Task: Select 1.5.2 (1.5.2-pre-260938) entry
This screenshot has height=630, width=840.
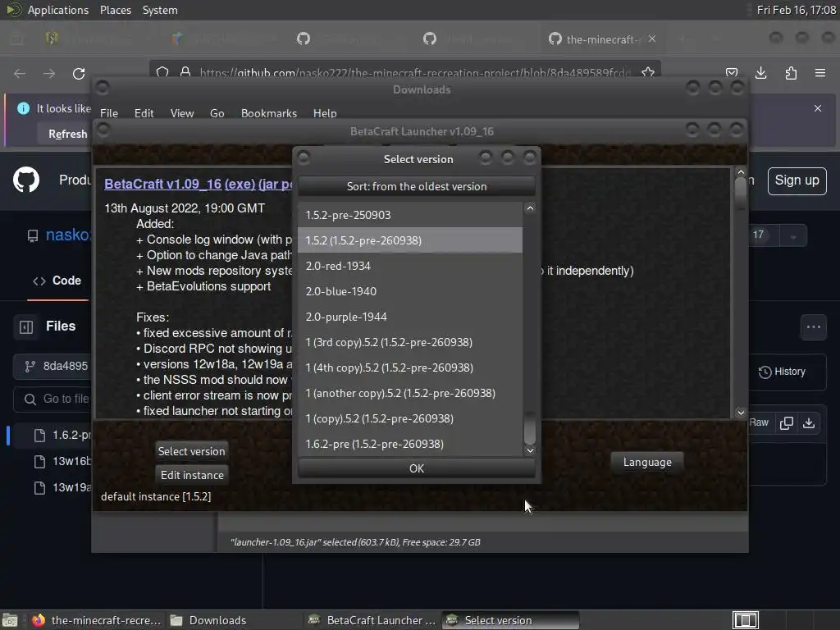Action: pos(410,240)
